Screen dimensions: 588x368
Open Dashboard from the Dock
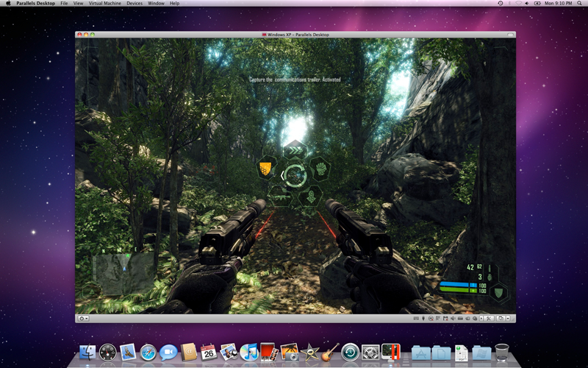(x=107, y=353)
